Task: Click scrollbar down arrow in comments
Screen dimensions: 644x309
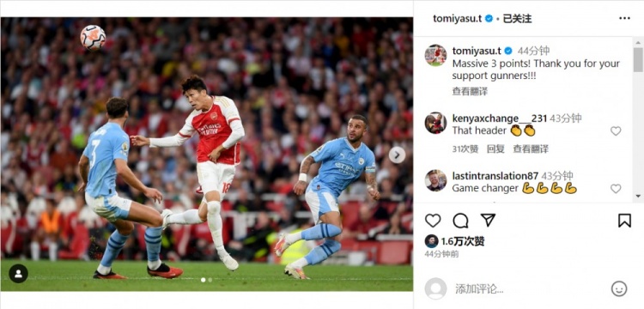Action: click(638, 197)
